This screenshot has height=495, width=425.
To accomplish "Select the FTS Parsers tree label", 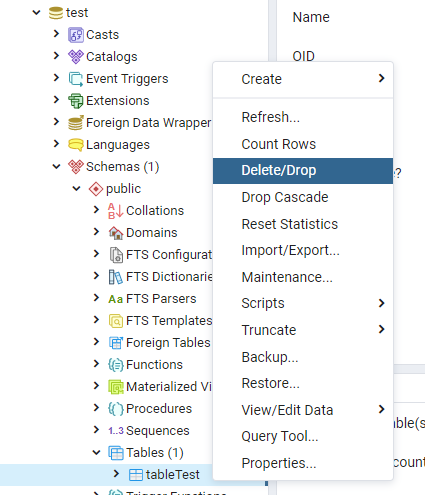I will tap(161, 299).
